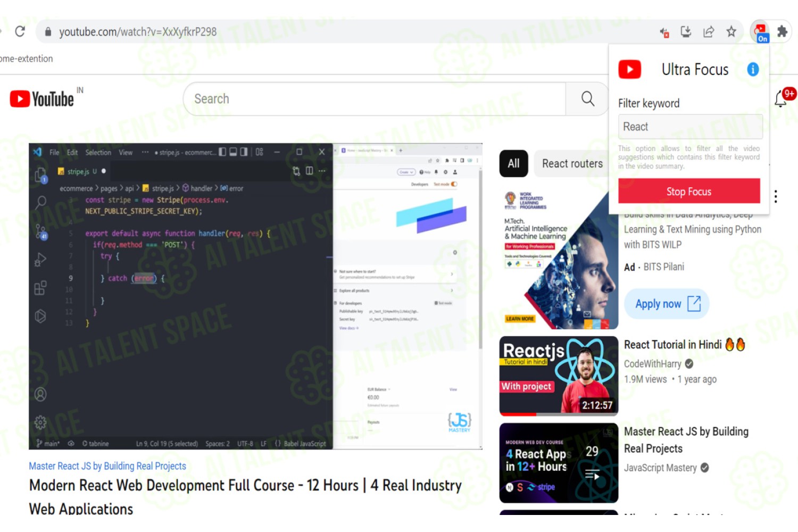Click the share page icon in address bar

pos(709,32)
